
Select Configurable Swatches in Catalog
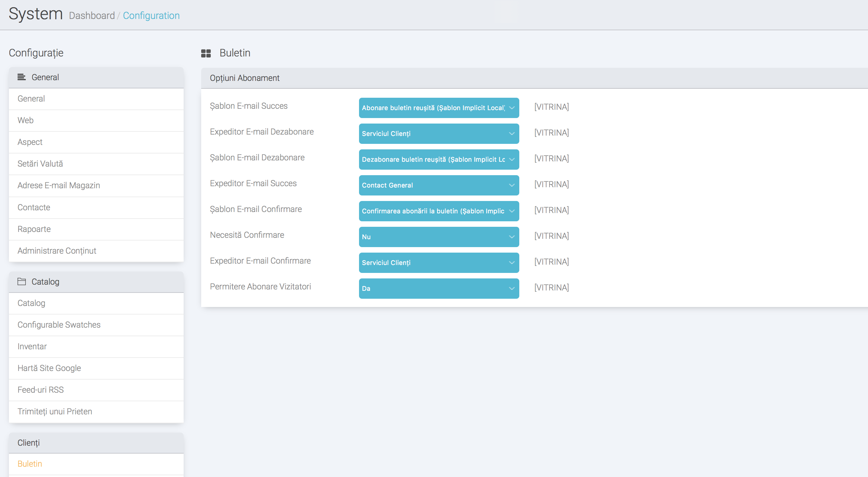[x=59, y=325]
